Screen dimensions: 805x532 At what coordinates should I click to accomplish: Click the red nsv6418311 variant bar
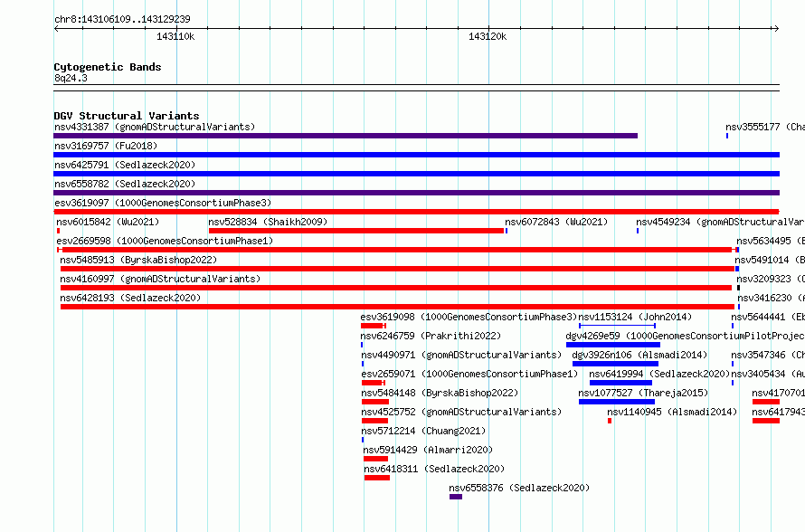377,478
